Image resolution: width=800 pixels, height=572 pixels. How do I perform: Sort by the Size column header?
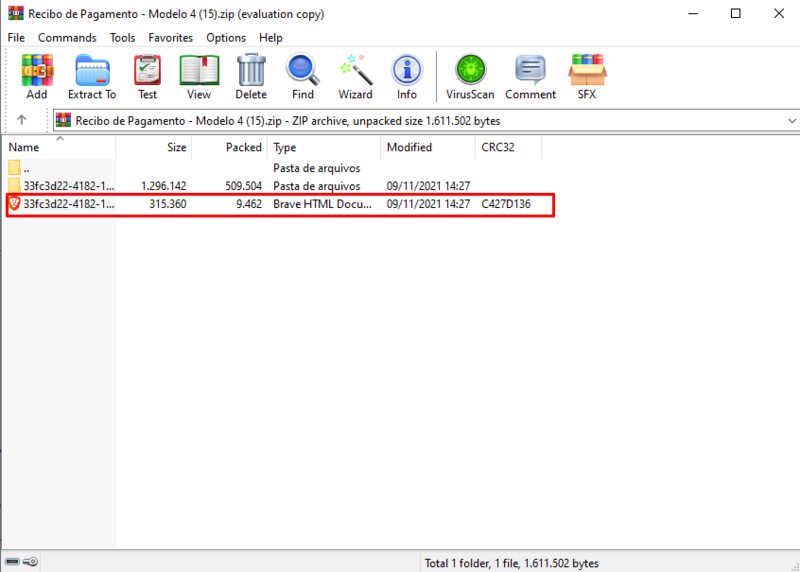(x=154, y=147)
